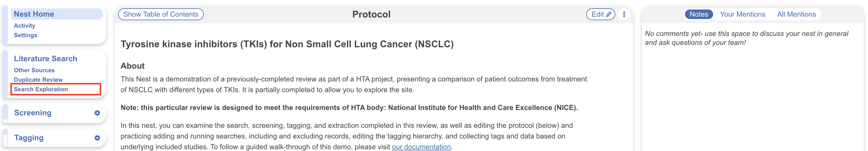Open the All Mentions tab
868x151 pixels.
click(x=796, y=14)
